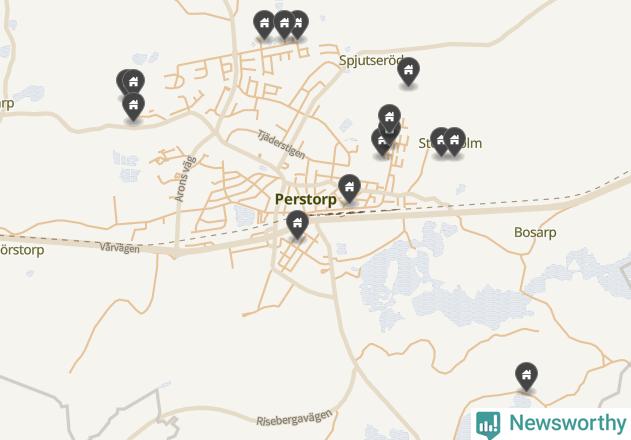Click the Risebergavägen road label
Screen dimensions: 631x440
pos(295,418)
